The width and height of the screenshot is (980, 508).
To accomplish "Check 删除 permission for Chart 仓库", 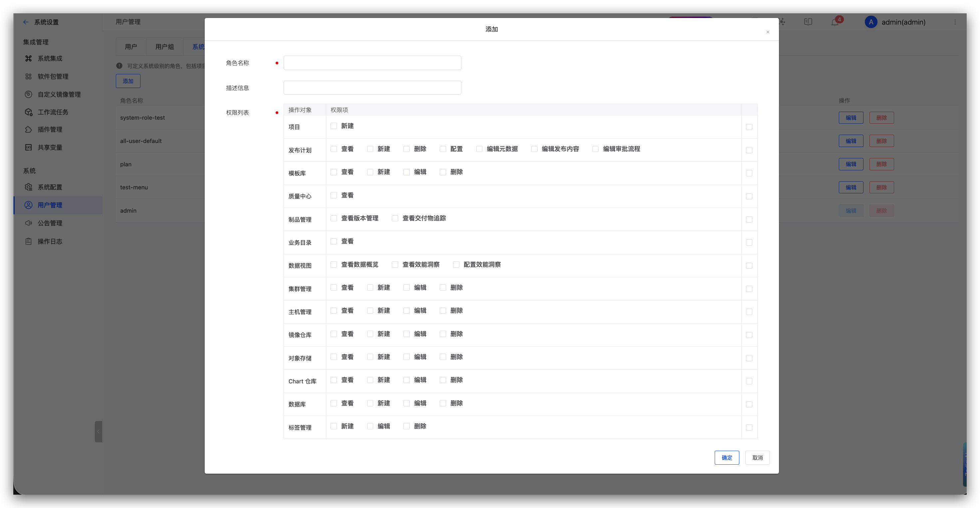I will (443, 380).
